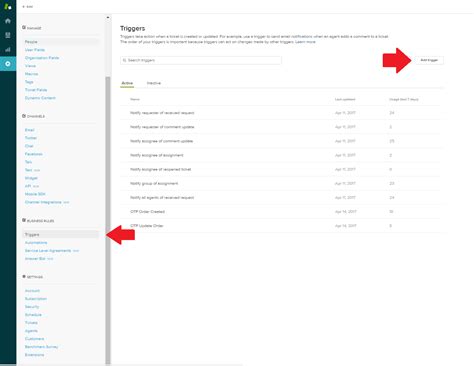Open Facebook channel link
Screen dimensions: 474x366
33,154
